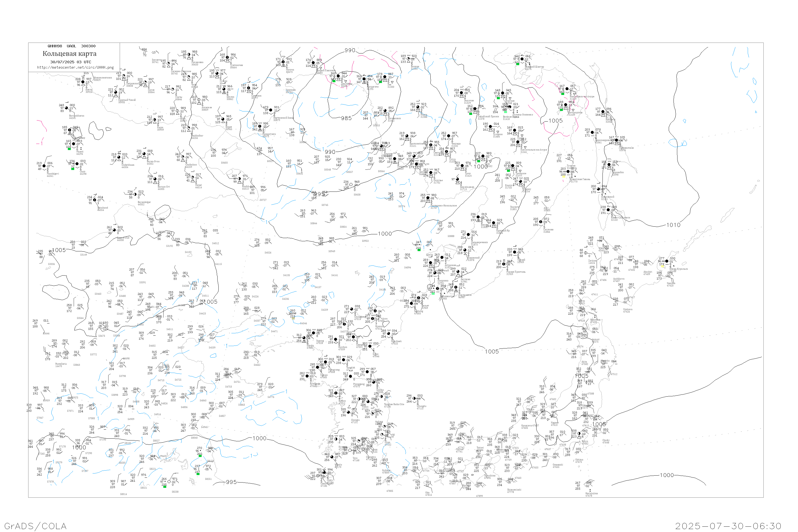The height and width of the screenshot is (532, 798).
Task: Click the Николаевск-на-Амуре station circle symbol
Action: coord(567,89)
